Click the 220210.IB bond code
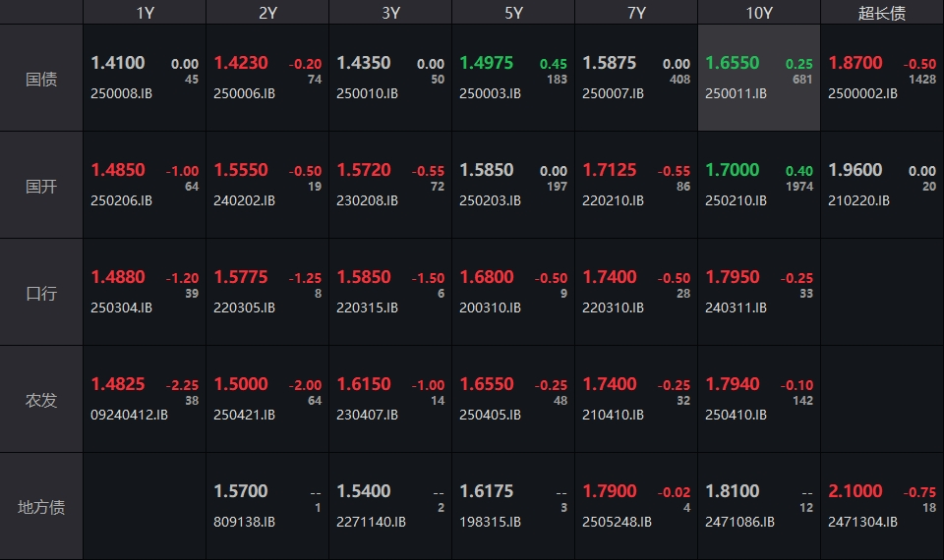 (613, 200)
